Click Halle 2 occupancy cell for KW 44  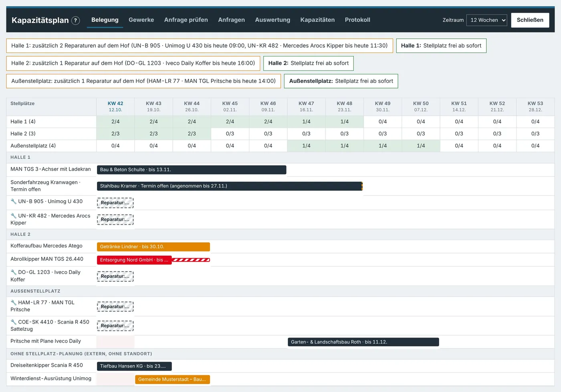click(192, 134)
